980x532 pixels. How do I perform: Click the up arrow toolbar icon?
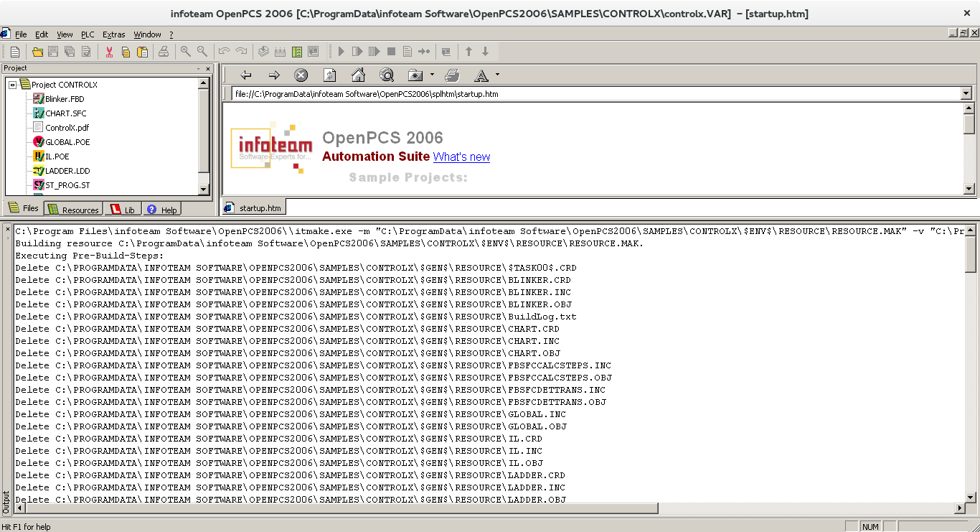(468, 52)
